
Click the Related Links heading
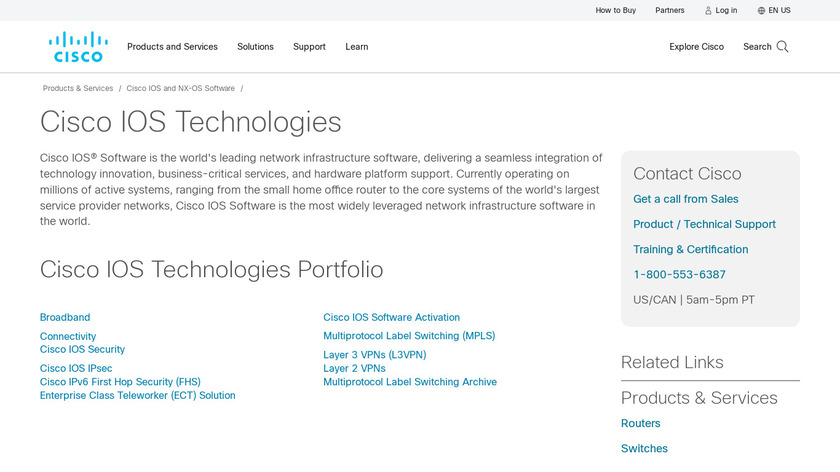point(672,362)
